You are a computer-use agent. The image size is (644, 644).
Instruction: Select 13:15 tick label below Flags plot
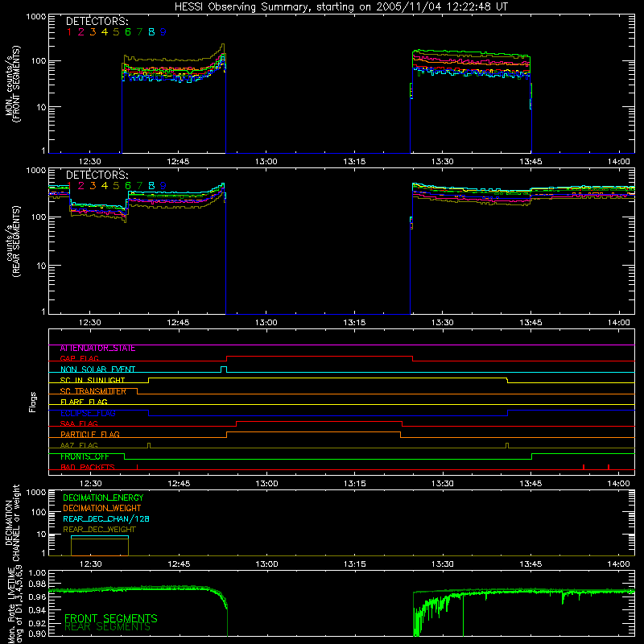click(x=355, y=484)
